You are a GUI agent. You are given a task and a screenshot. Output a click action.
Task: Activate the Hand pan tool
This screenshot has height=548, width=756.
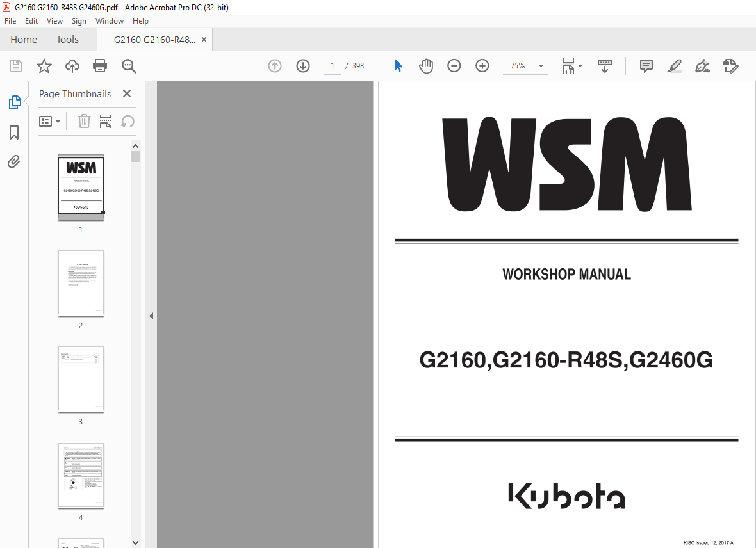[x=426, y=66]
